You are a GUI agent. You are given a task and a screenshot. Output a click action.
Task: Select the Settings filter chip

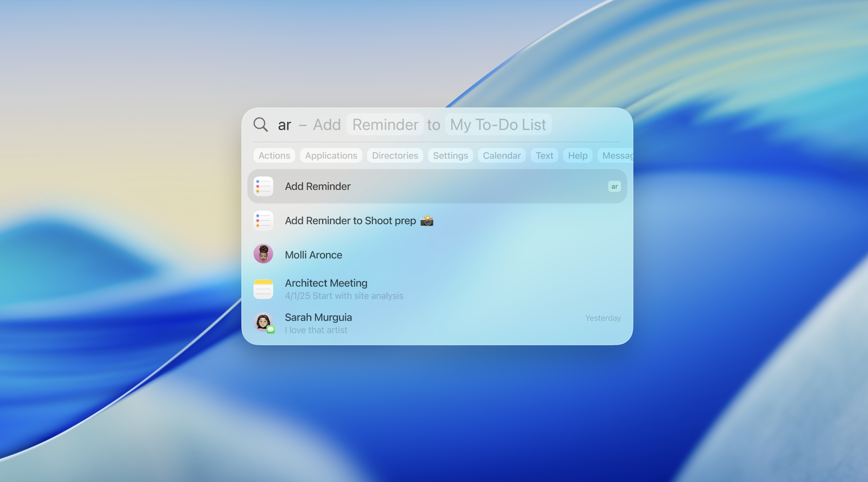coord(450,155)
